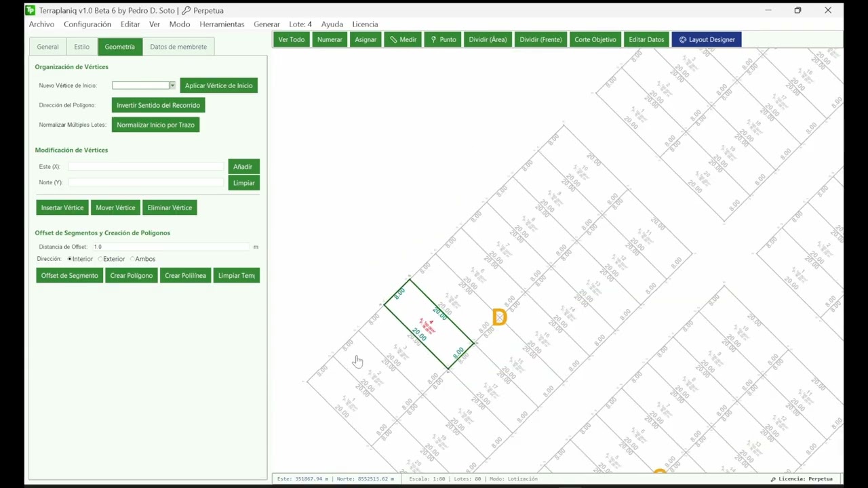The image size is (868, 488).
Task: Open the Herramientas menu
Action: [222, 24]
